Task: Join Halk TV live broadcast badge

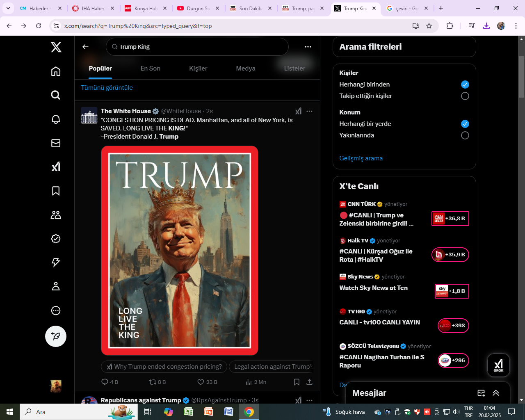Action: pos(450,255)
